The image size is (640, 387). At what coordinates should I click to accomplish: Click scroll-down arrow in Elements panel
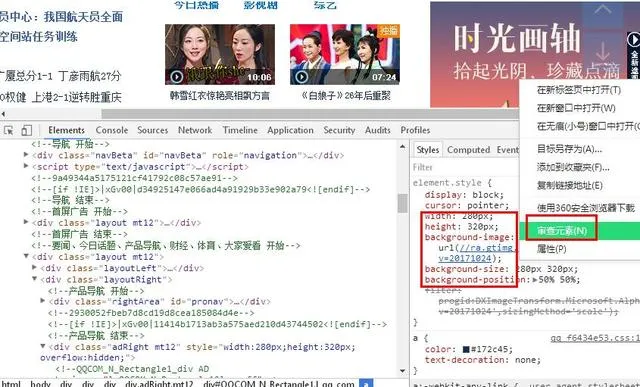coord(402,371)
